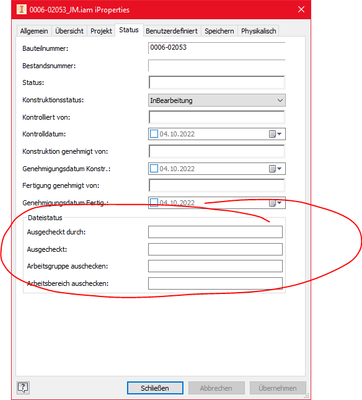
Task: Click the Inventor assembly icon in the title bar
Action: [22, 9]
